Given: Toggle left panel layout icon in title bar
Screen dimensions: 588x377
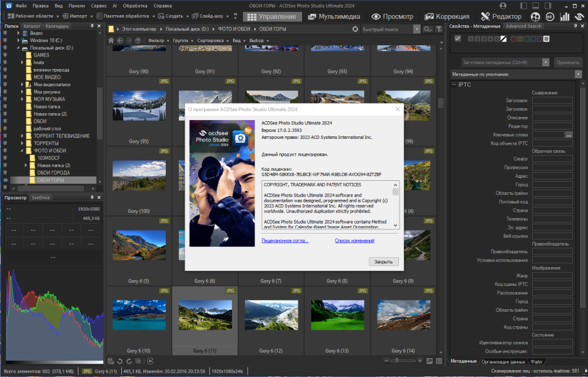Looking at the screenshot, I should tap(523, 6).
